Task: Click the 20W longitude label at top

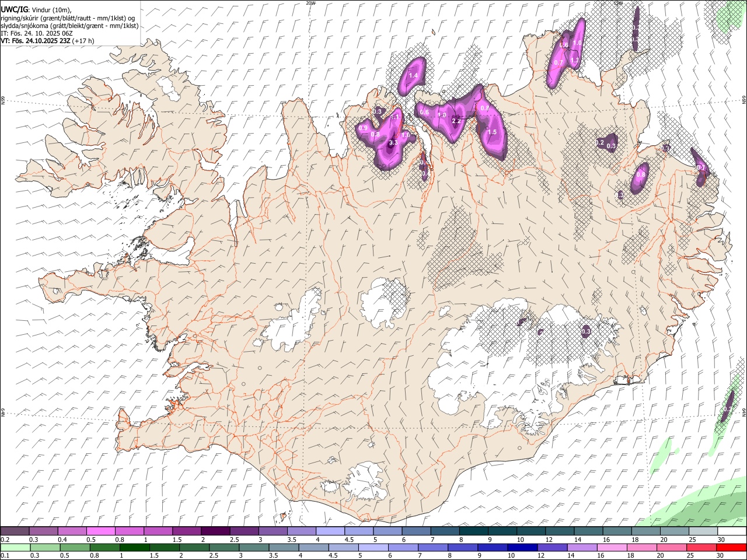Action: tap(310, 3)
